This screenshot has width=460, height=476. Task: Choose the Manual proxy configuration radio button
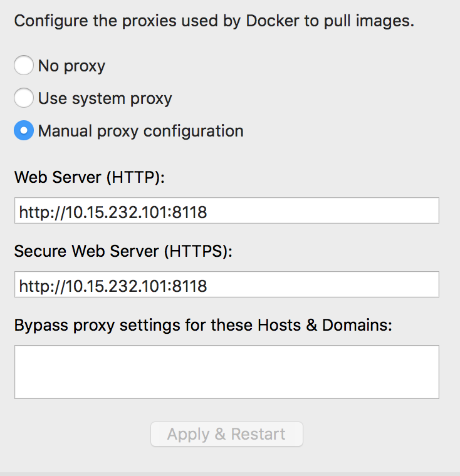[x=23, y=131]
